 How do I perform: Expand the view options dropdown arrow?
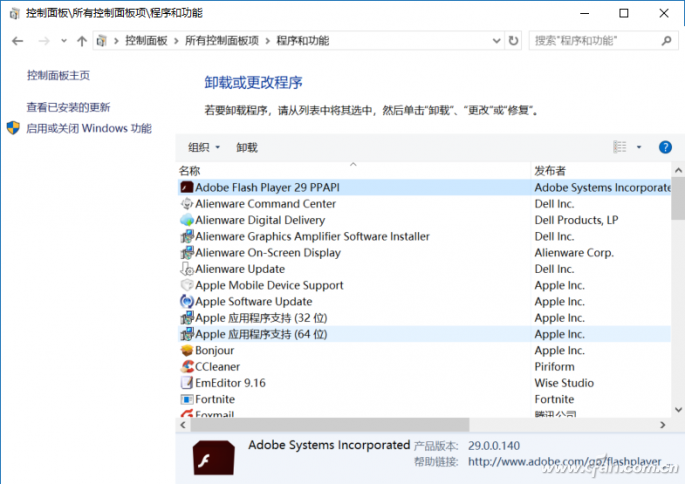click(639, 147)
